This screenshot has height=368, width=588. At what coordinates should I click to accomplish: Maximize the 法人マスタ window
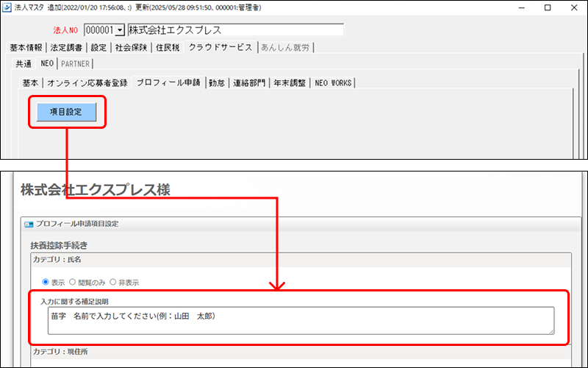click(x=548, y=7)
